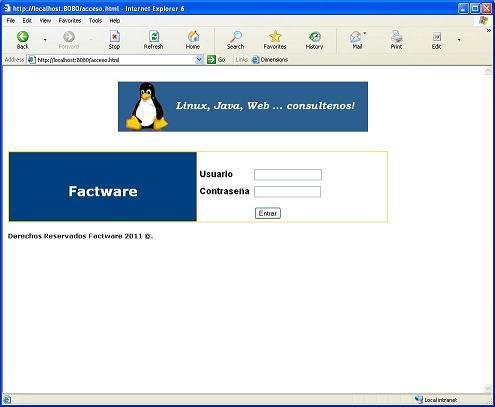The image size is (495, 407).
Task: Click the status bar page icon
Action: (x=7, y=399)
